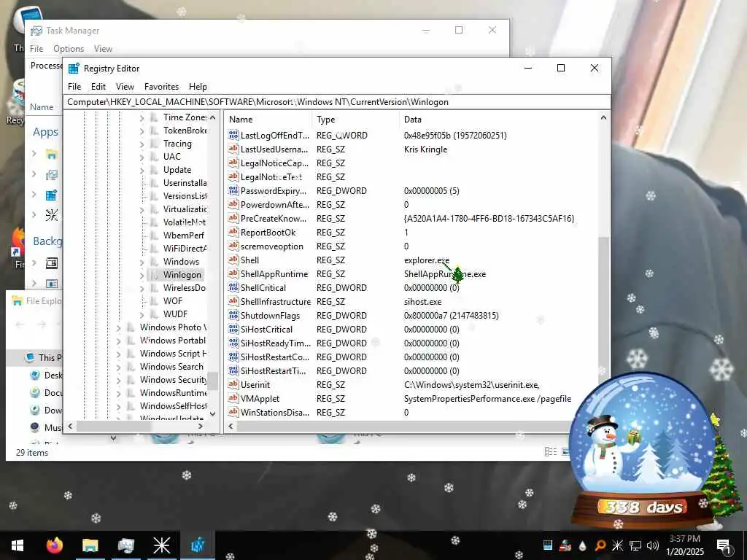Expand the WUDF tree node
Image resolution: width=747 pixels, height=560 pixels.
[x=142, y=314]
